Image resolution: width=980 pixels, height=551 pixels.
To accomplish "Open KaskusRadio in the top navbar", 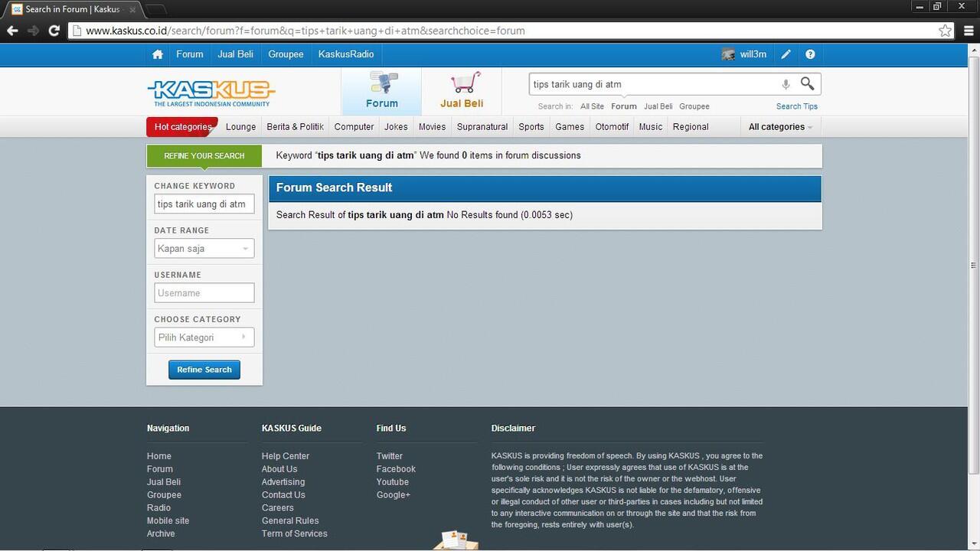I will click(346, 54).
